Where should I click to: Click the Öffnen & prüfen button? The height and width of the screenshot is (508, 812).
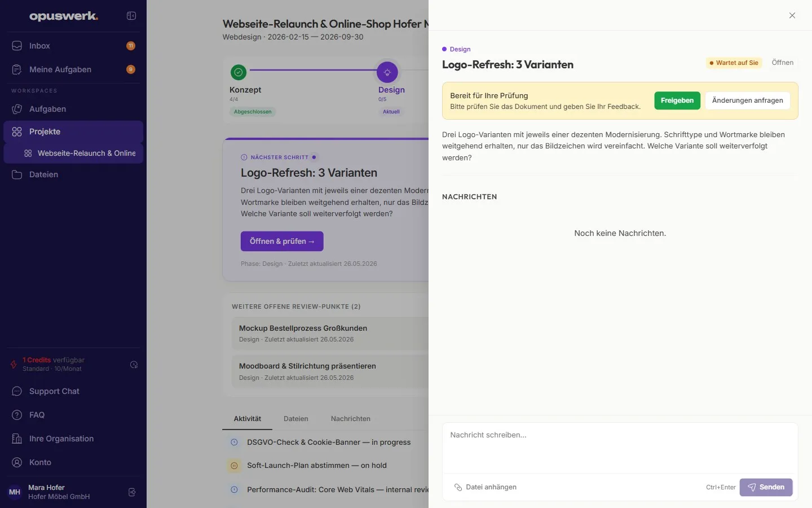click(x=282, y=241)
